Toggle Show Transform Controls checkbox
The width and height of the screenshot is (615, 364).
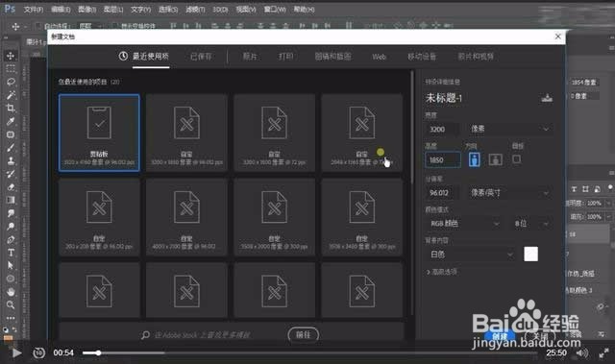pos(114,26)
